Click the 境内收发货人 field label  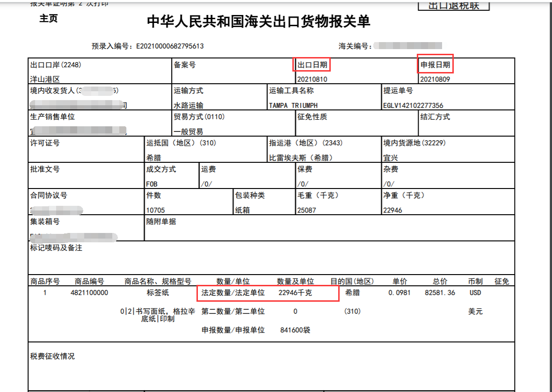point(74,91)
